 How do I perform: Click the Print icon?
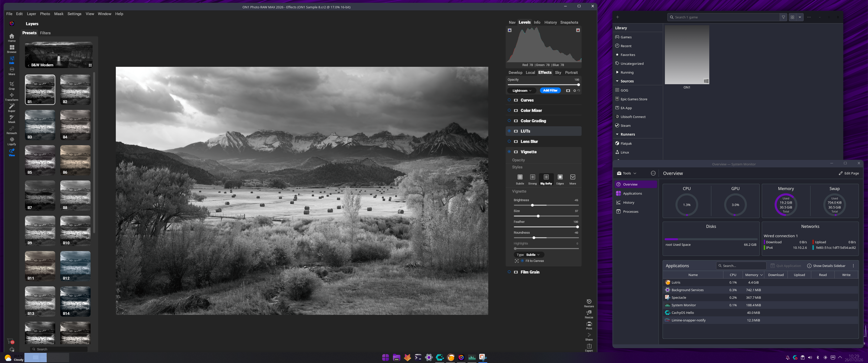point(589,325)
